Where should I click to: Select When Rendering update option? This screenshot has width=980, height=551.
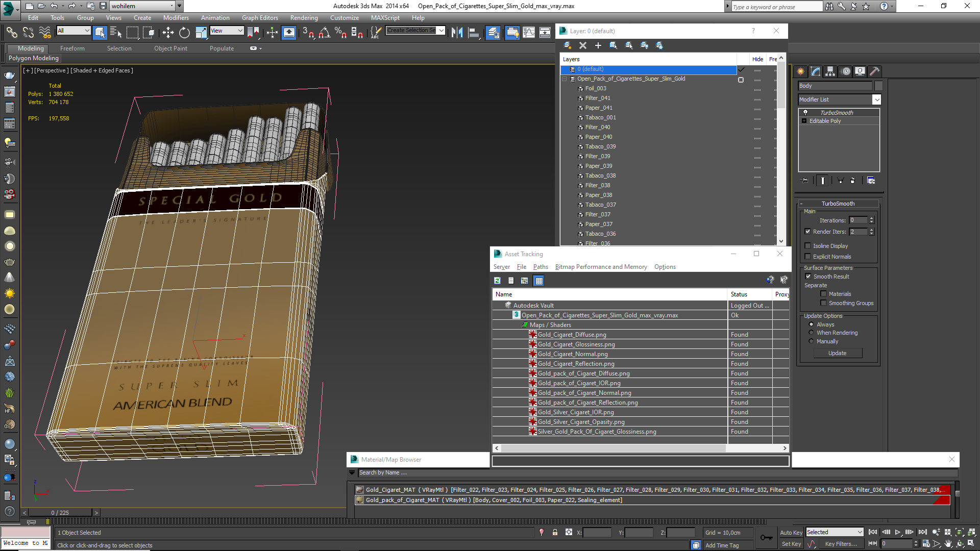coord(811,333)
